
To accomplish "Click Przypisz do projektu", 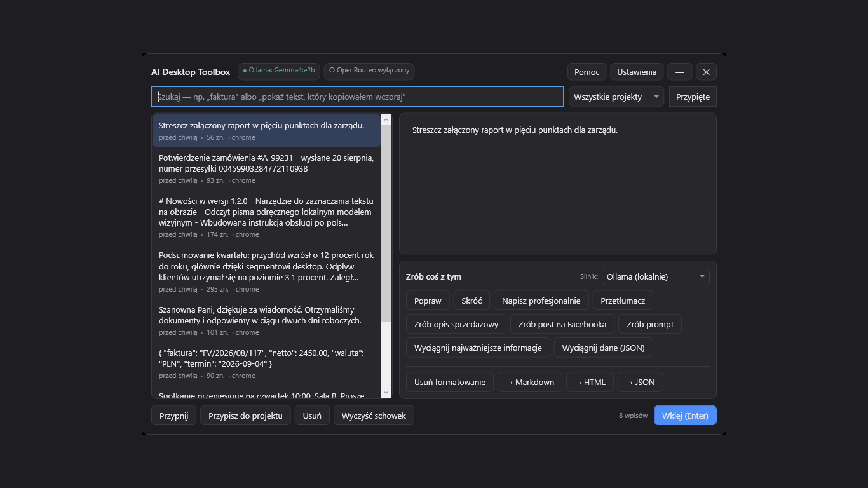I will coord(245,416).
